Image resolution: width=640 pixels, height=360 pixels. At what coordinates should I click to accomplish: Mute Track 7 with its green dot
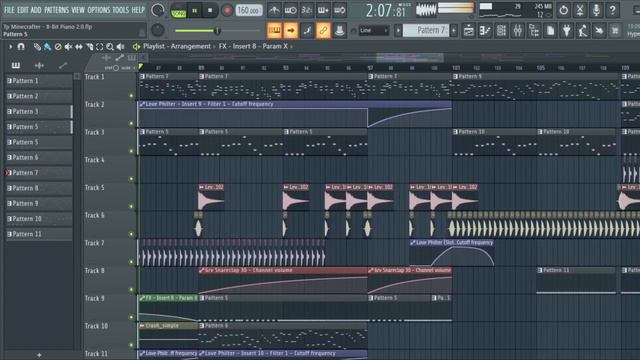(131, 262)
